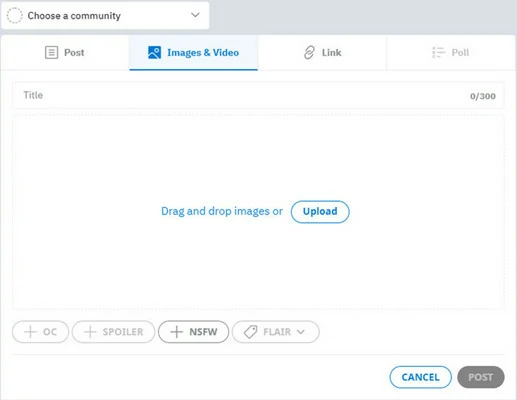Viewport: 517px width, 400px height.
Task: Switch to the Link tab
Action: (322, 53)
